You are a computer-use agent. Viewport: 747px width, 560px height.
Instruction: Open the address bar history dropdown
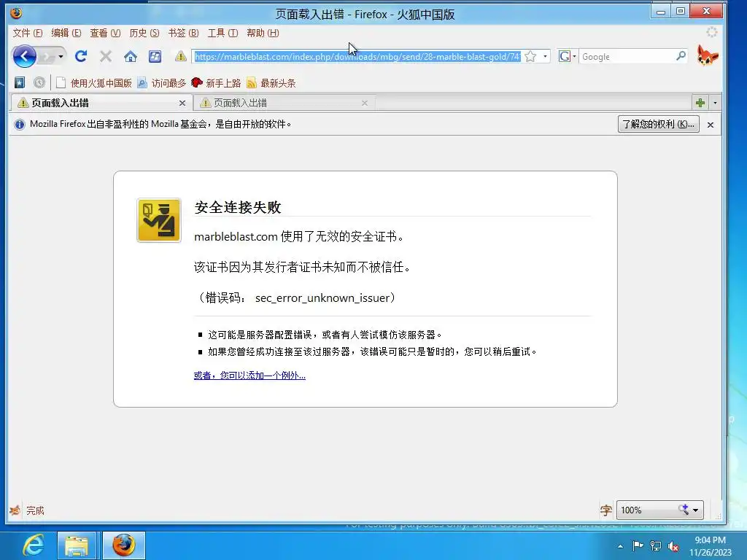545,57
